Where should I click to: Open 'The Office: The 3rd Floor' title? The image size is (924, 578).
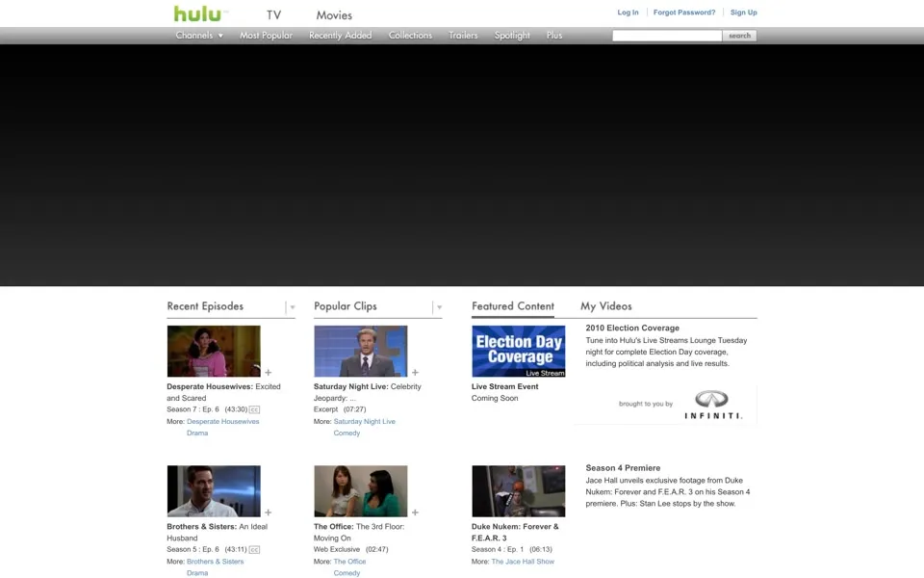[x=359, y=532]
